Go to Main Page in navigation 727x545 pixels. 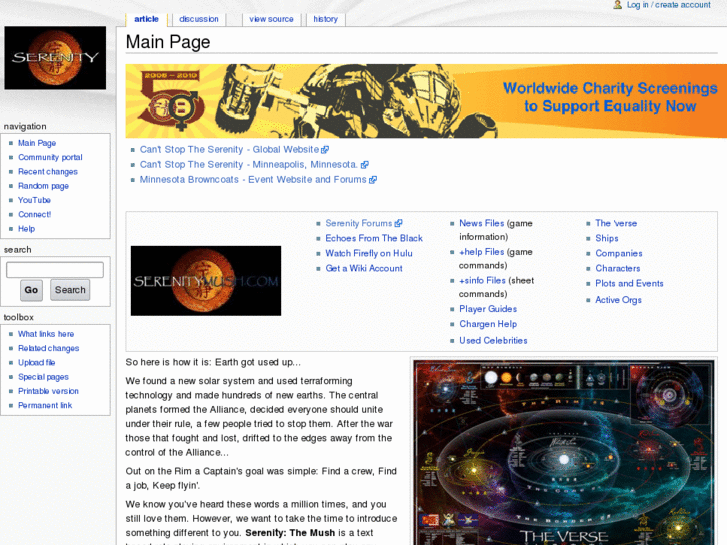(x=37, y=143)
